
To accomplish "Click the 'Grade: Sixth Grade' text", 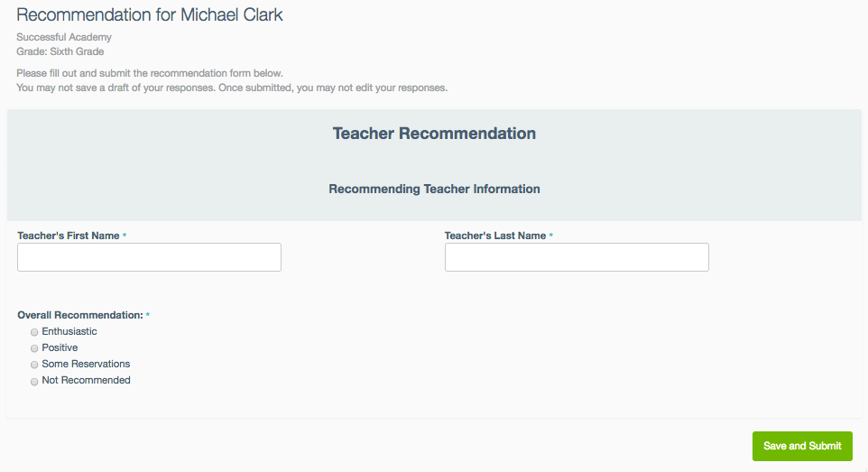I will (x=60, y=51).
